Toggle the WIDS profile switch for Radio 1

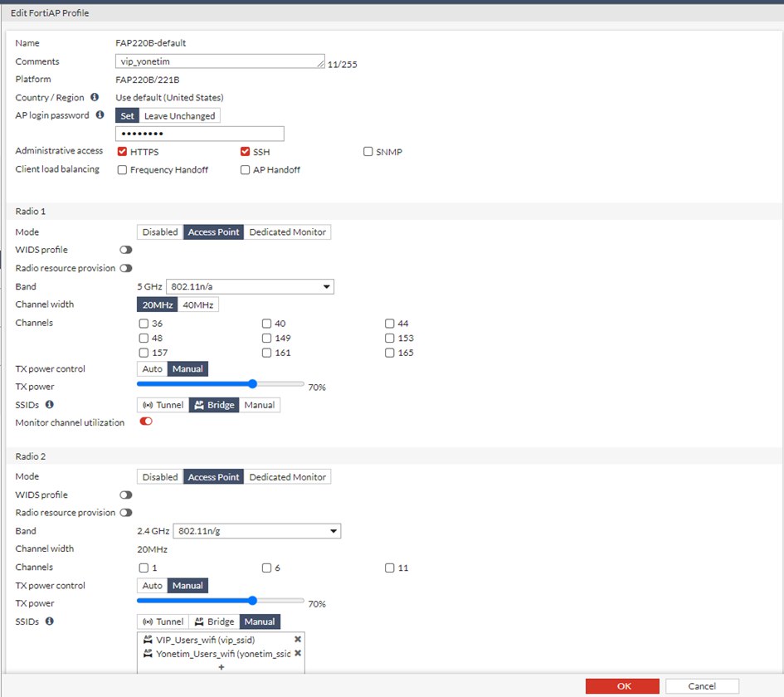click(125, 250)
